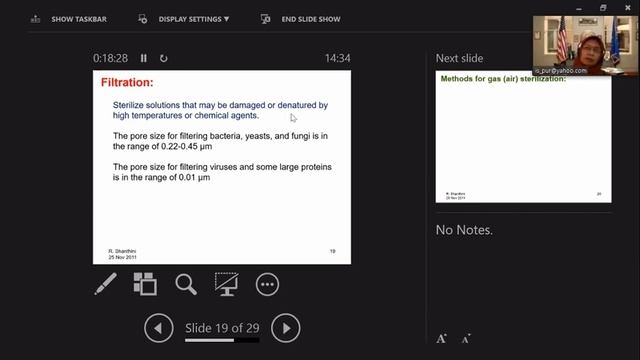Advance to the next slide
Viewport: 640px width, 360px height.
click(286, 328)
